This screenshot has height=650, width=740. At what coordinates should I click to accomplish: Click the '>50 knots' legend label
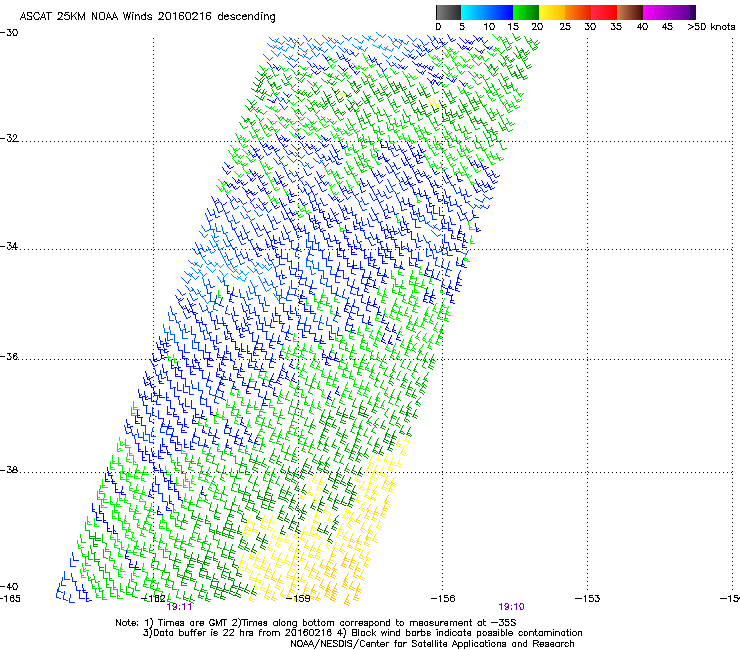pyautogui.click(x=711, y=27)
